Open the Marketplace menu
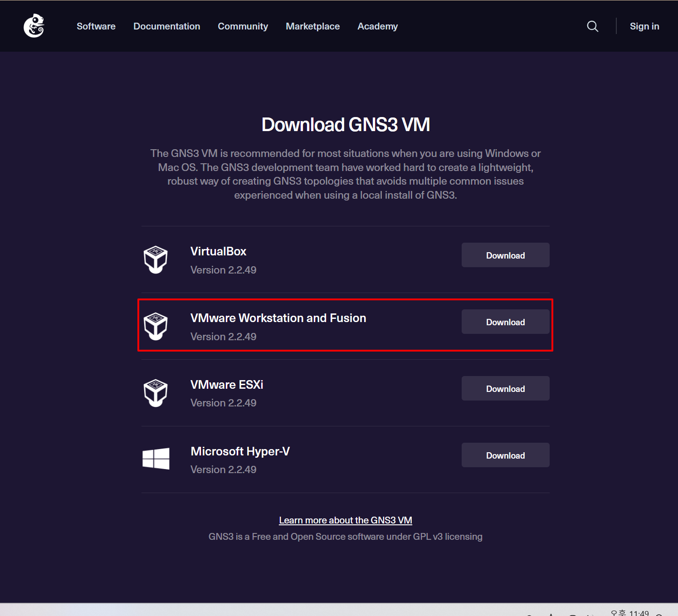Screen dimensions: 678x616 (313, 26)
